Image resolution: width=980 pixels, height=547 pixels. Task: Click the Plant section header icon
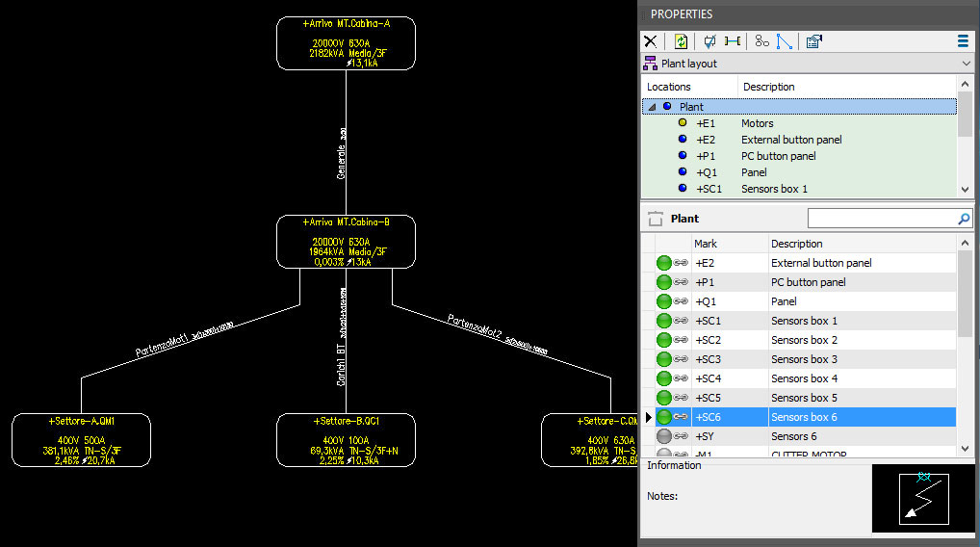click(x=655, y=219)
